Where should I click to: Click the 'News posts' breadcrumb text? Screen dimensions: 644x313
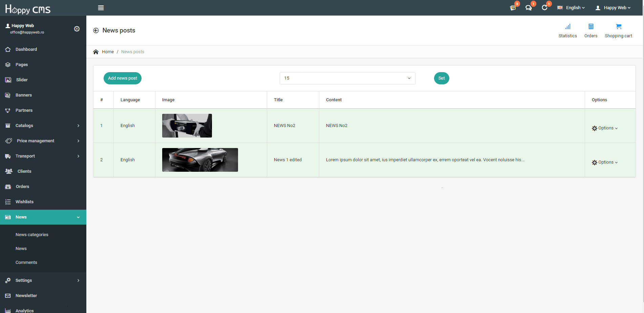point(133,52)
